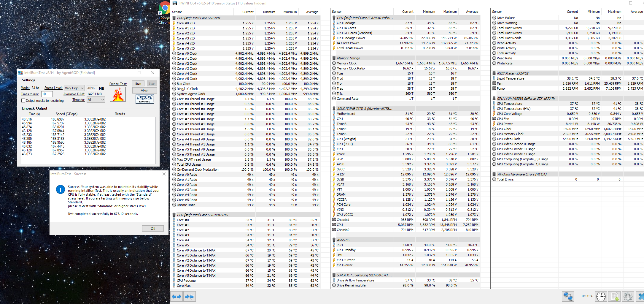Click the Drive Remaining Life row
Viewport: 644px width, 304px height.
click(x=406, y=285)
